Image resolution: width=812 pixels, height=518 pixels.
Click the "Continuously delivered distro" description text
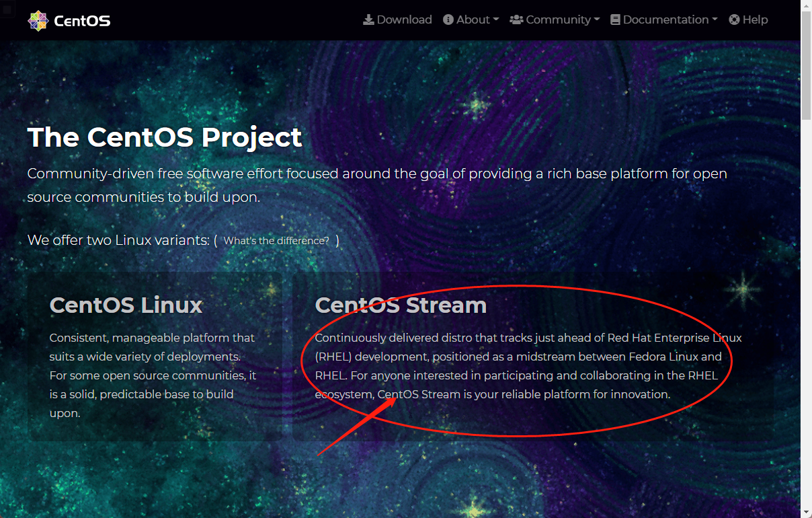tap(528, 366)
